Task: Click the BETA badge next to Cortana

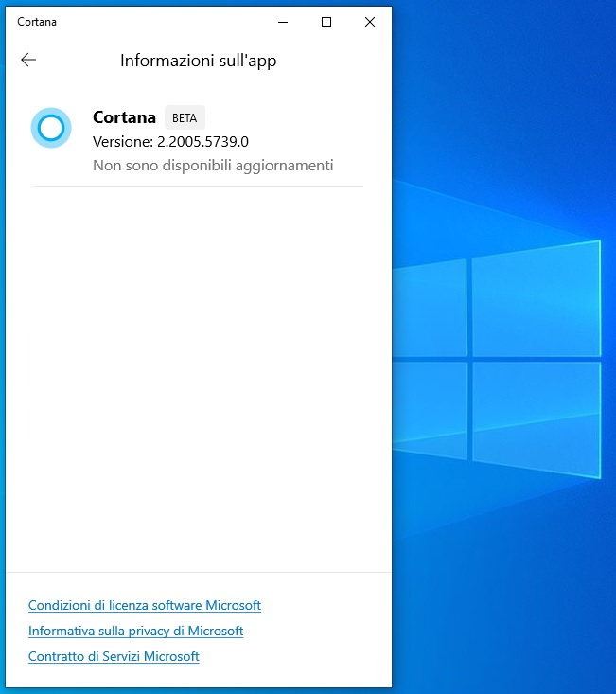Action: [x=185, y=117]
